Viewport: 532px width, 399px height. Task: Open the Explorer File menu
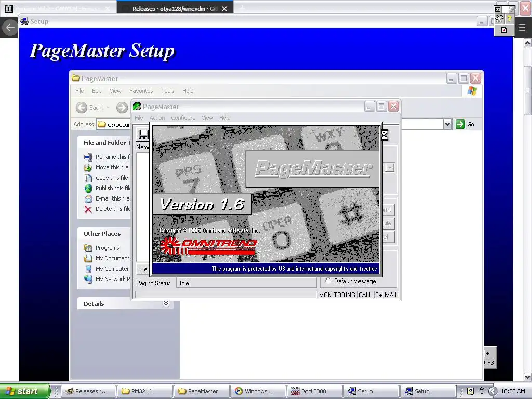tap(79, 91)
